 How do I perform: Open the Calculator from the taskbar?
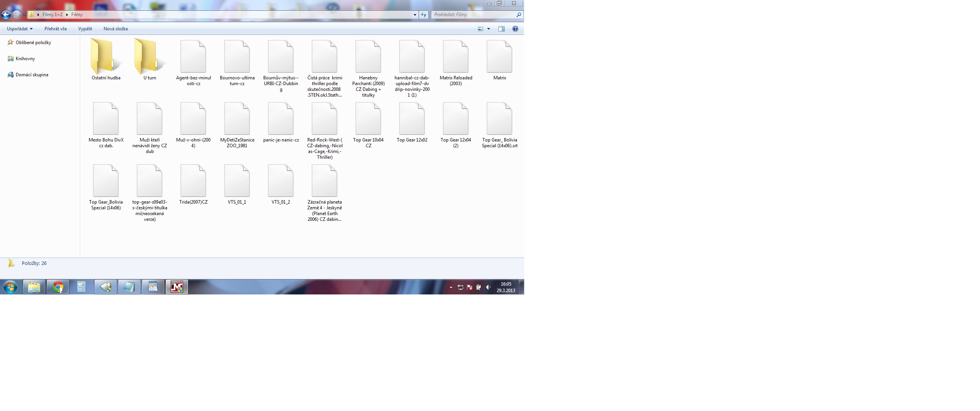coord(81,287)
